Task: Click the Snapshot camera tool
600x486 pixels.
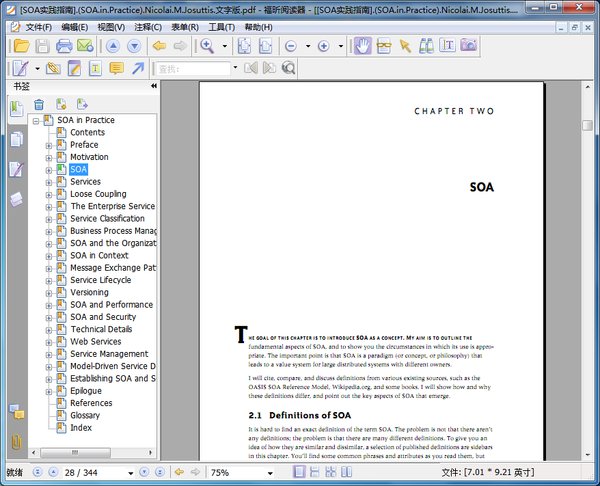Action: click(x=469, y=45)
